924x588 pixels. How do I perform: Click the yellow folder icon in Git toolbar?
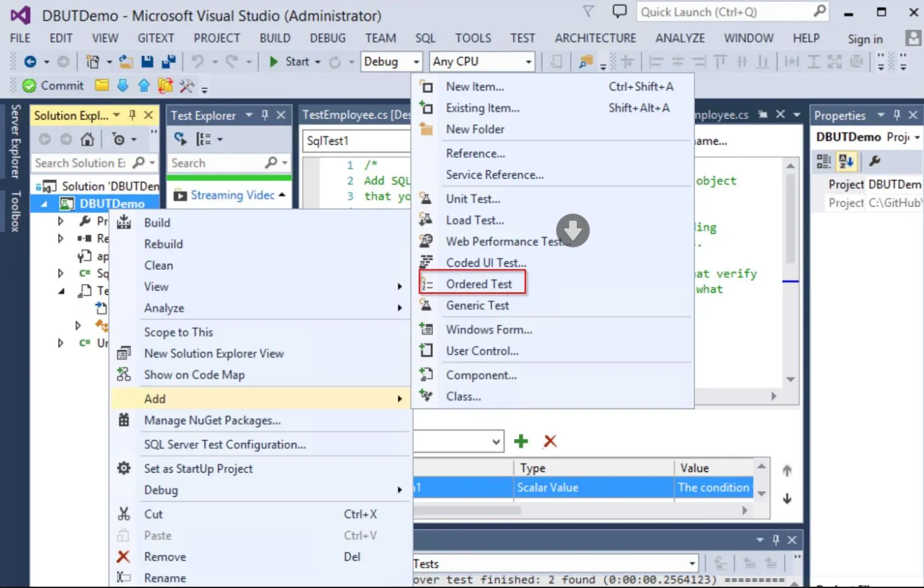pyautogui.click(x=102, y=86)
